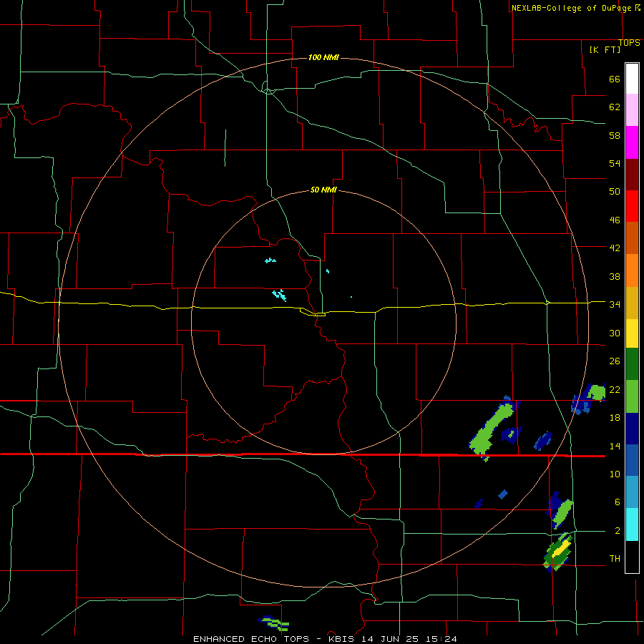Image resolution: width=644 pixels, height=644 pixels.
Task: Select the legend value 30
Action: point(615,333)
